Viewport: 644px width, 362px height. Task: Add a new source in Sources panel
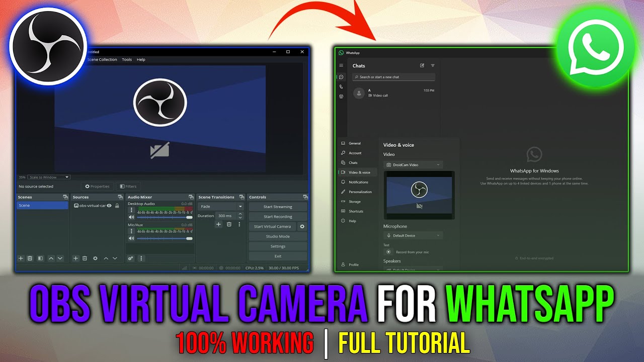75,258
